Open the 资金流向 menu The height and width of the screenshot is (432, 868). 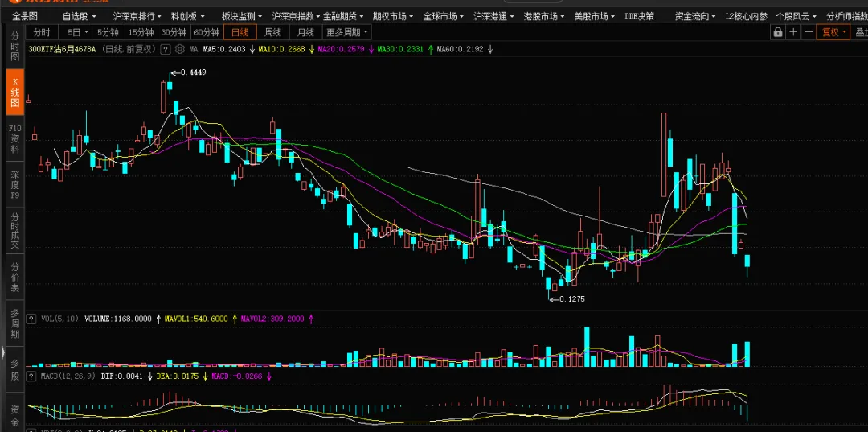[694, 17]
